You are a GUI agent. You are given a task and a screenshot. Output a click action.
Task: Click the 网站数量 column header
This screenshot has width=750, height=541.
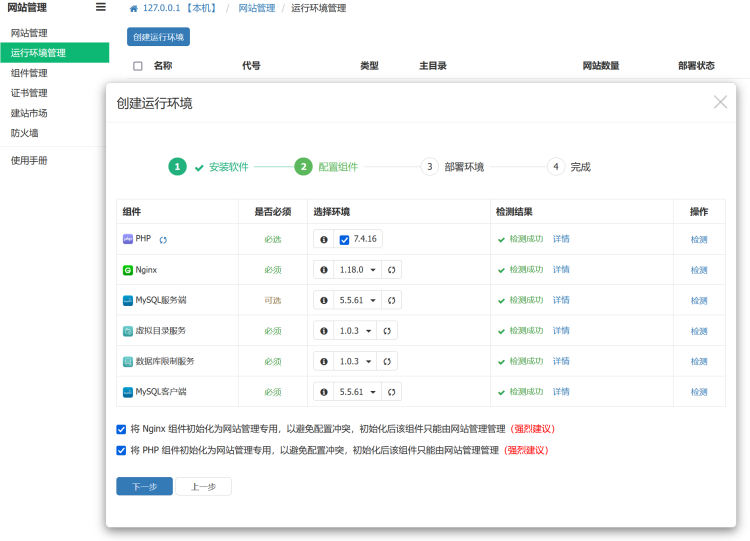click(601, 66)
